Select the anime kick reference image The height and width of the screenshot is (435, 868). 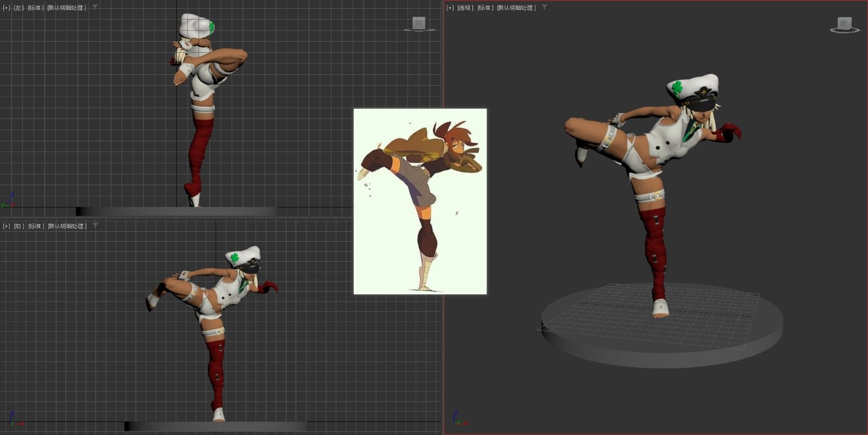tap(420, 201)
